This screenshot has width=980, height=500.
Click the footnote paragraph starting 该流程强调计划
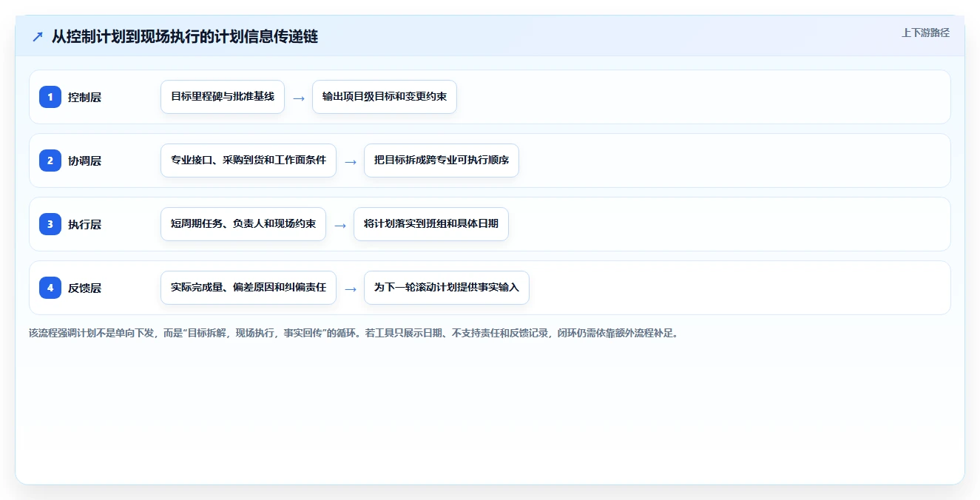[354, 334]
